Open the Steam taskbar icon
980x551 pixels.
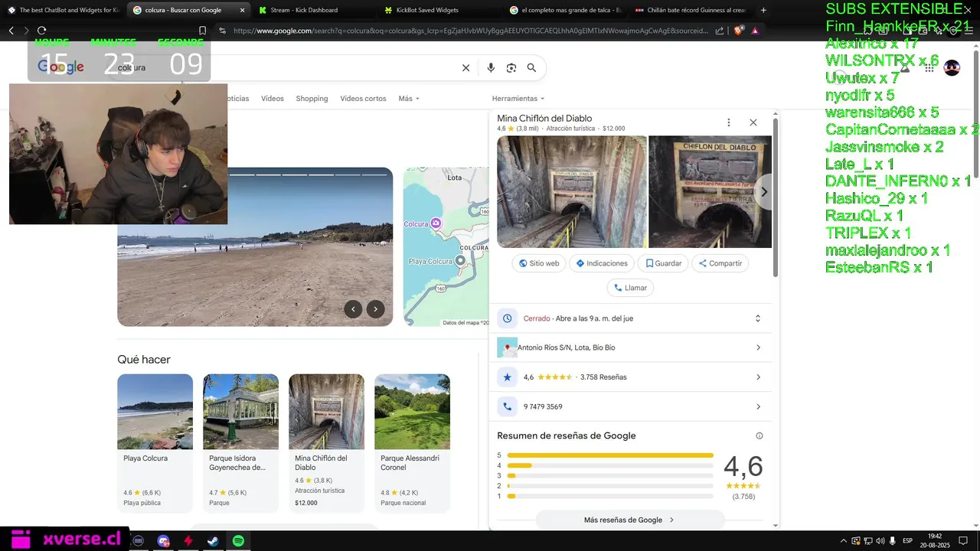click(x=213, y=541)
